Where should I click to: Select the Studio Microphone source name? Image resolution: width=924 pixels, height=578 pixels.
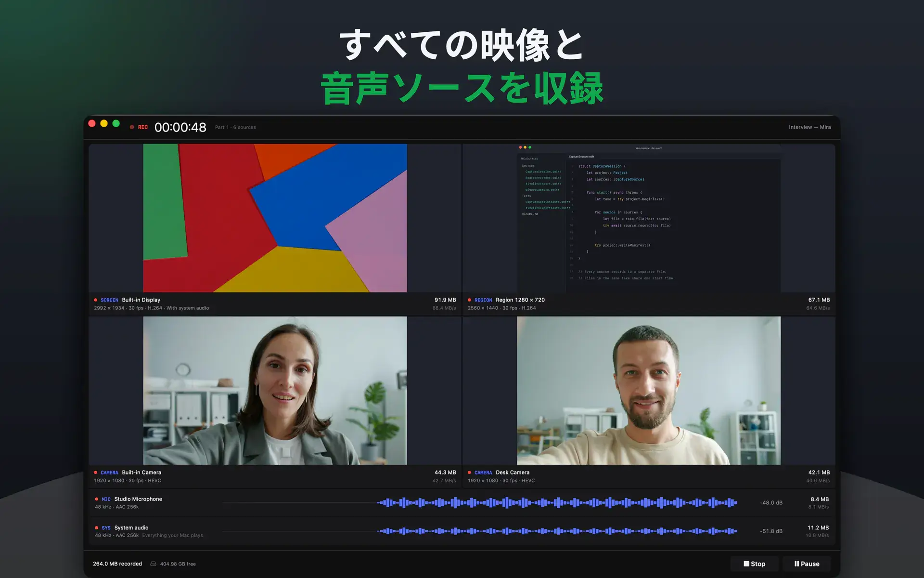pos(138,499)
